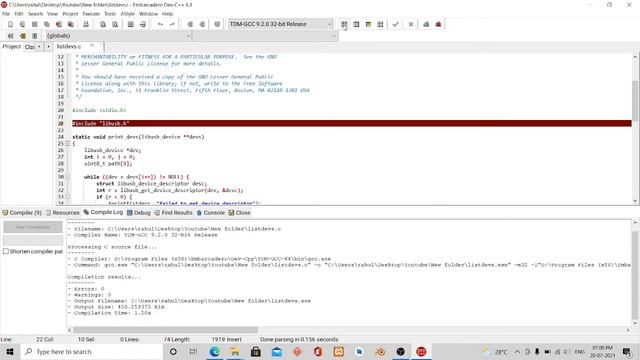Click the Replace toolbar icon
This screenshot has width=640, height=360.
115,24
